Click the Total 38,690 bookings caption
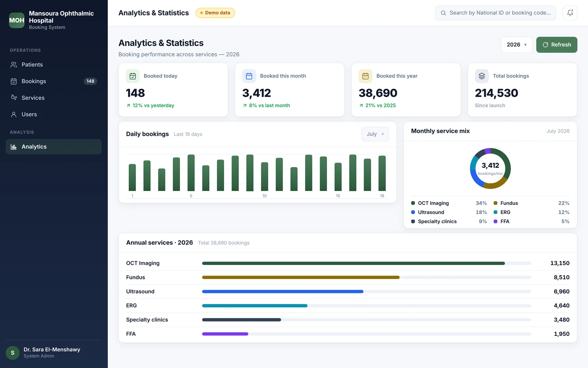588x368 pixels. (224, 243)
